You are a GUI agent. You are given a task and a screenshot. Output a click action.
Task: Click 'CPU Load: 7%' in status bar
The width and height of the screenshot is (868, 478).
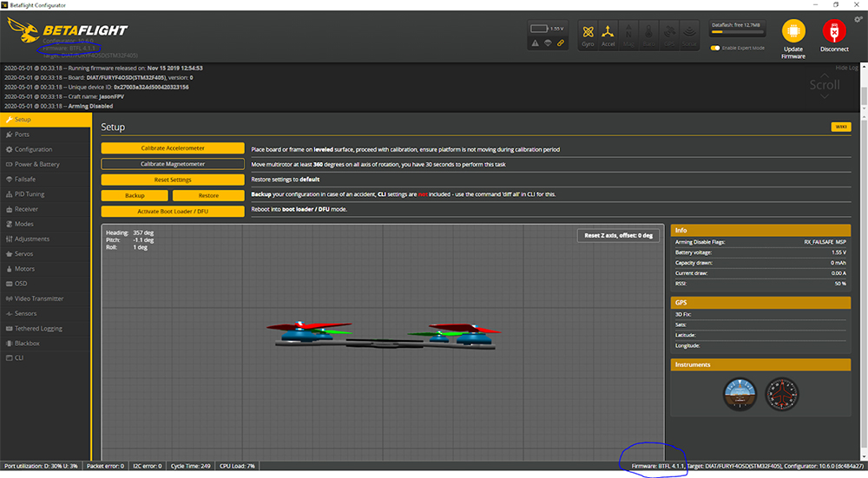[237, 466]
